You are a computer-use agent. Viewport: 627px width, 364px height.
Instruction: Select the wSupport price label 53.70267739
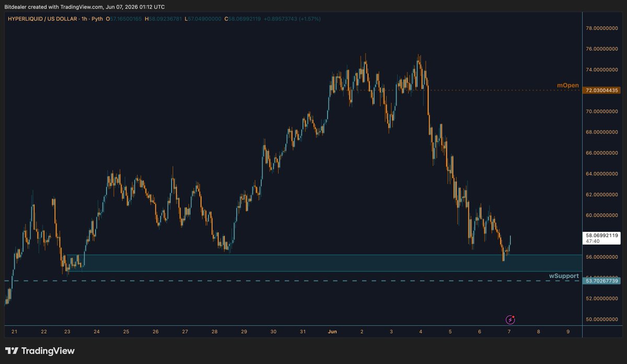tap(602, 281)
